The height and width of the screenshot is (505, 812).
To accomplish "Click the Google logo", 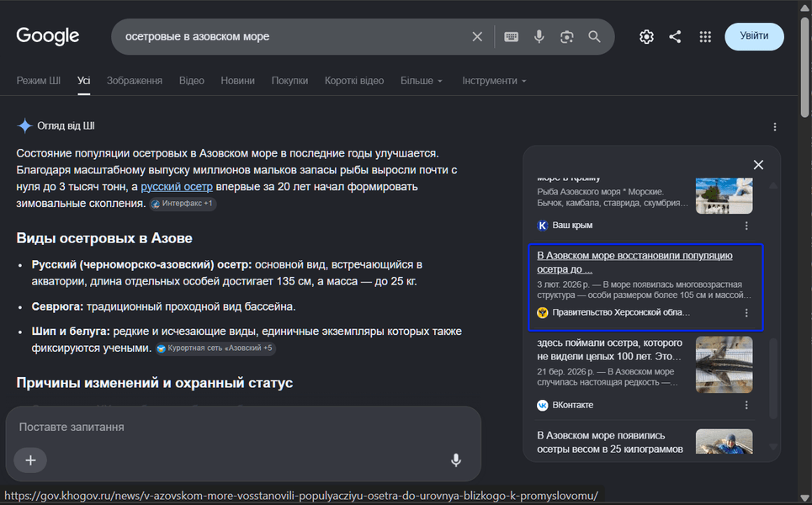I will tap(48, 35).
